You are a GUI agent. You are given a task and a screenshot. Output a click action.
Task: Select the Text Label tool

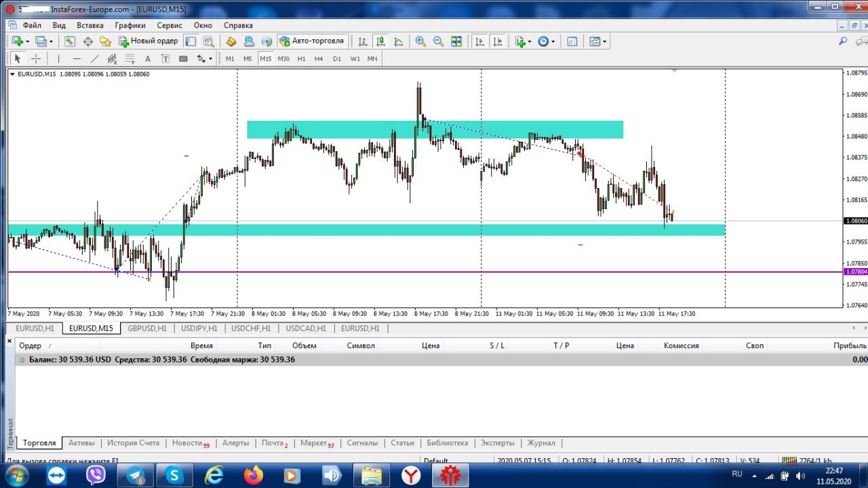point(165,59)
